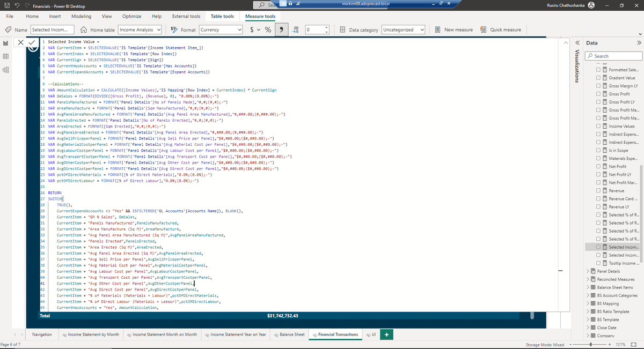Viewport: 644px width, 349px height.
Task: Switch to the Table tools tab
Action: [x=222, y=17]
